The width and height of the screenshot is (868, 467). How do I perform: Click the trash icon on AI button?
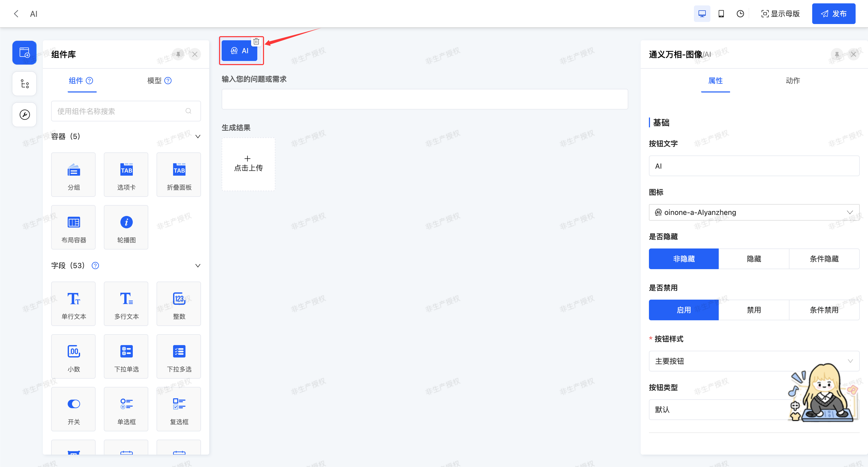tap(256, 41)
